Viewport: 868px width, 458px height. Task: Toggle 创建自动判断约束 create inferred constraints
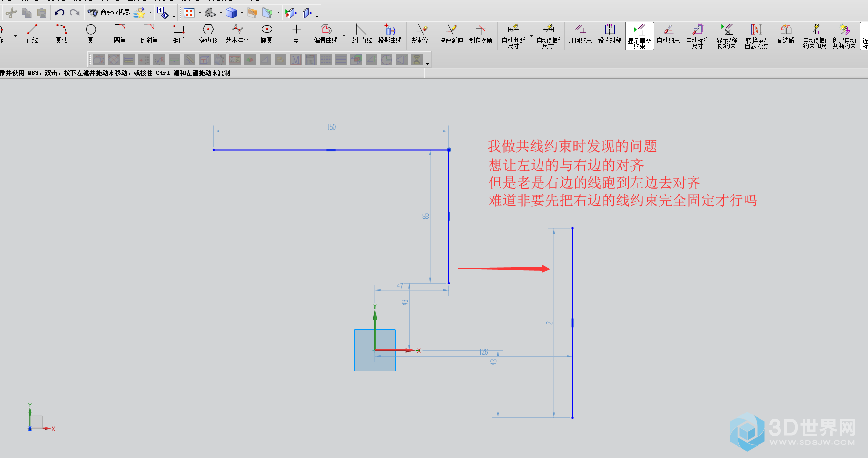pyautogui.click(x=845, y=36)
